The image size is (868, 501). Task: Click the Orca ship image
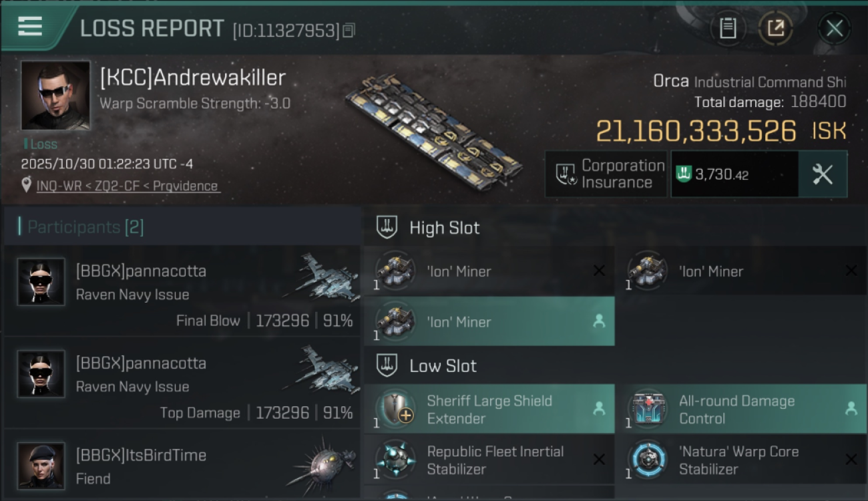coord(434,132)
